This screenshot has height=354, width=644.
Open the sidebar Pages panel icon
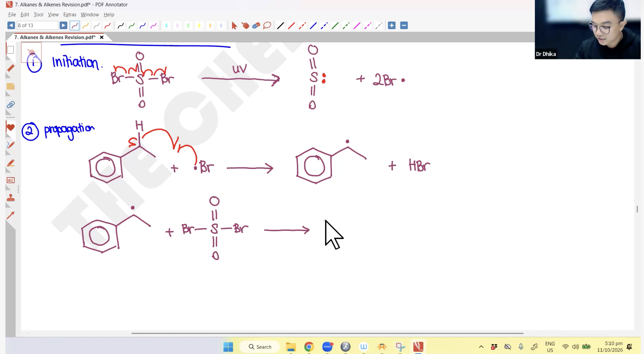[11, 50]
